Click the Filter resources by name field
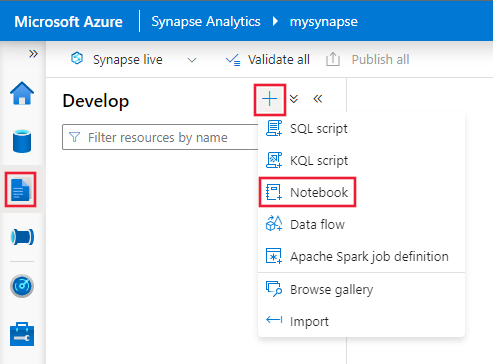The height and width of the screenshot is (364, 493). (161, 137)
